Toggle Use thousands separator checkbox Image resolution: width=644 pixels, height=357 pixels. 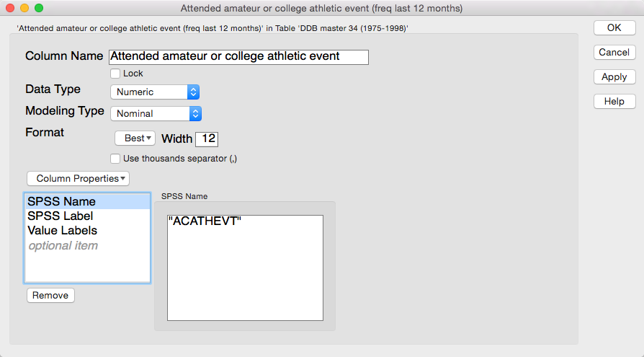coord(115,159)
